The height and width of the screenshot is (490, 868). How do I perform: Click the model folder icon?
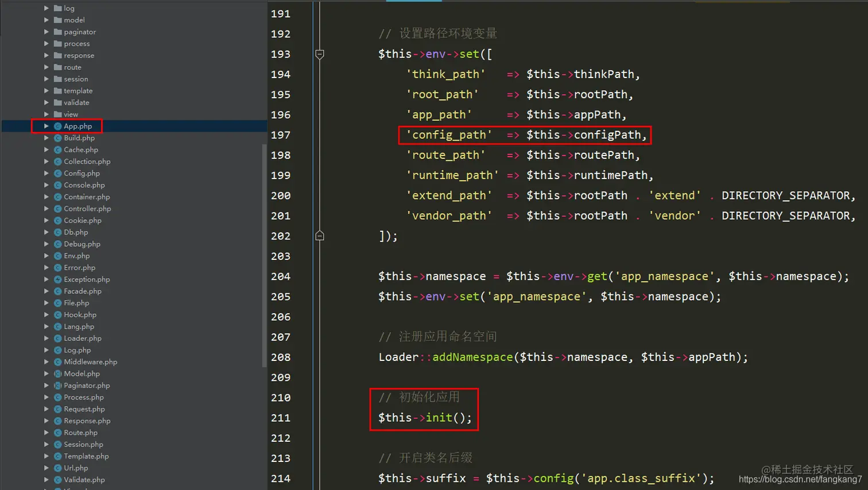pyautogui.click(x=57, y=20)
